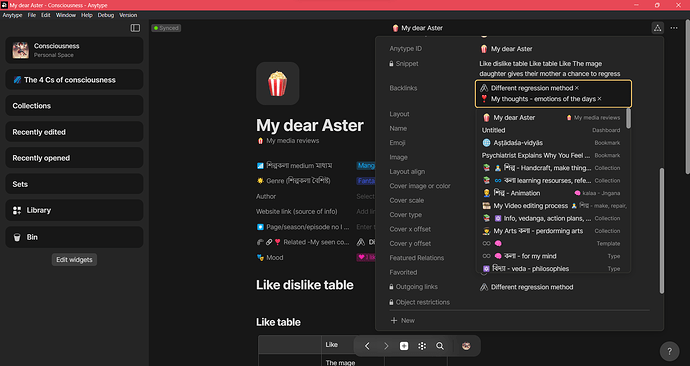
Task: Create new object with plus icon
Action: click(404, 346)
